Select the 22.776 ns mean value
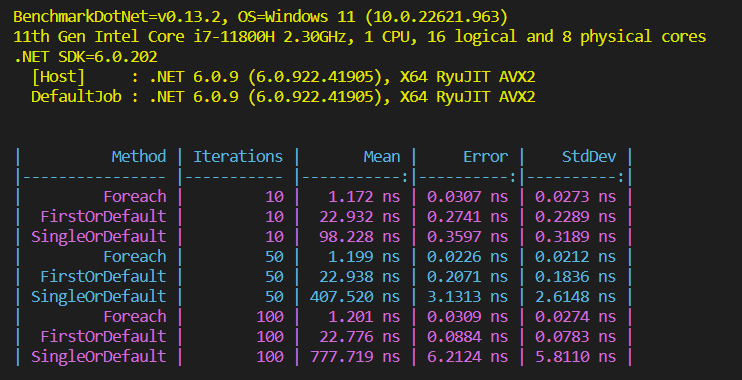This screenshot has width=742, height=380. pyautogui.click(x=360, y=336)
